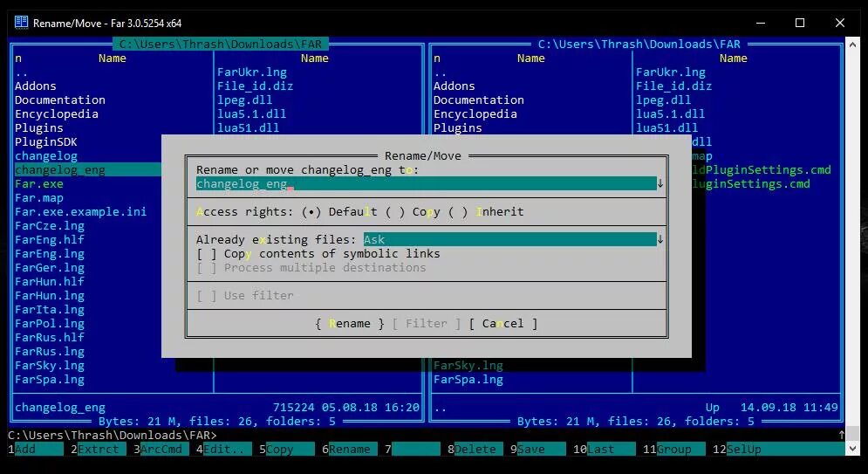Select Documentation folder in right panel
868x474 pixels.
(x=478, y=100)
